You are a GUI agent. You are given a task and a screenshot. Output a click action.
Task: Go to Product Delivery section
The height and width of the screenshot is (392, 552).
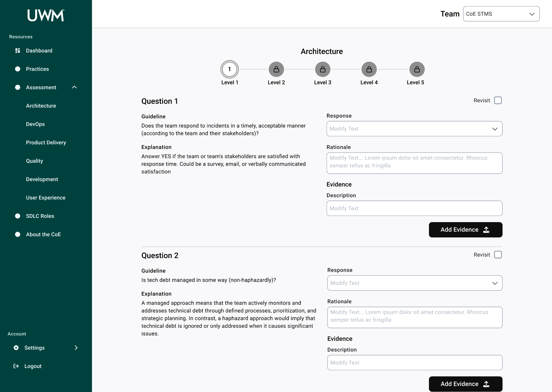pyautogui.click(x=46, y=142)
